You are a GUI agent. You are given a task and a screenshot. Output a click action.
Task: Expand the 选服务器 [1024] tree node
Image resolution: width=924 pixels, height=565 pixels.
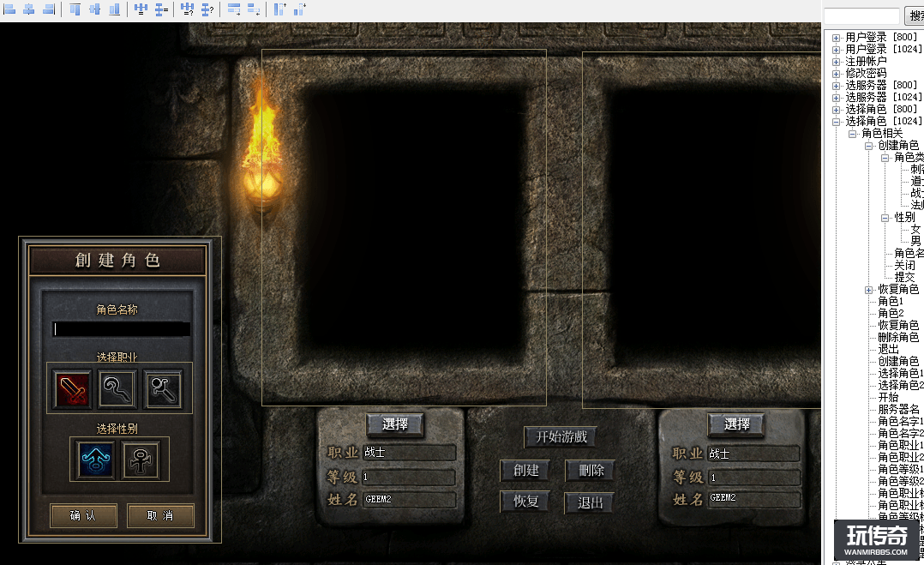click(x=836, y=97)
